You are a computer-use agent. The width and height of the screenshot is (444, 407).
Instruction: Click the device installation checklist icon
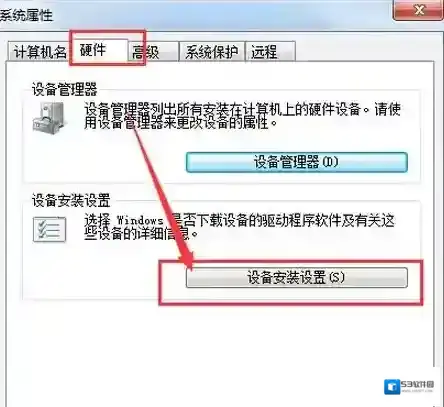49,229
